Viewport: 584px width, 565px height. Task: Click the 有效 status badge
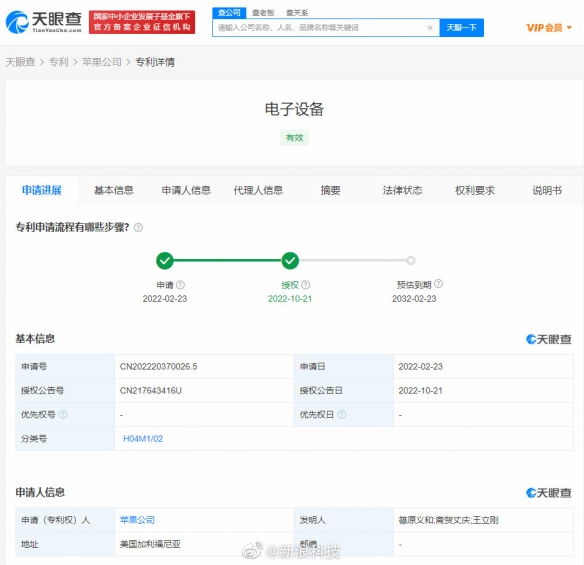coord(294,138)
